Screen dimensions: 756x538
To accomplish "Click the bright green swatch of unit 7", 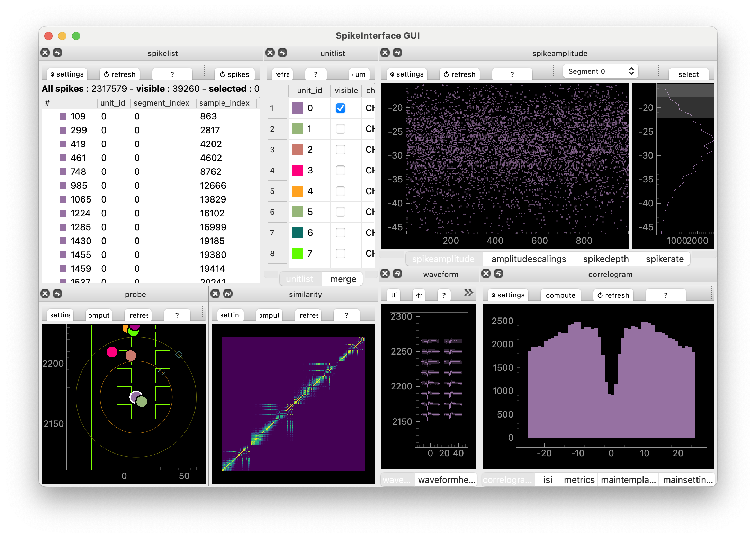I will coord(298,253).
